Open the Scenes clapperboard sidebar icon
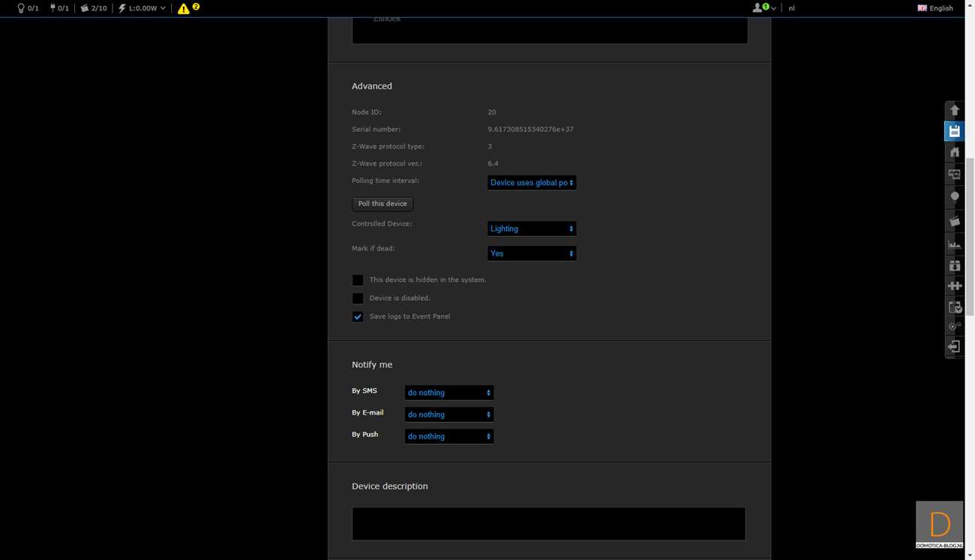Image resolution: width=975 pixels, height=560 pixels. pyautogui.click(x=954, y=221)
